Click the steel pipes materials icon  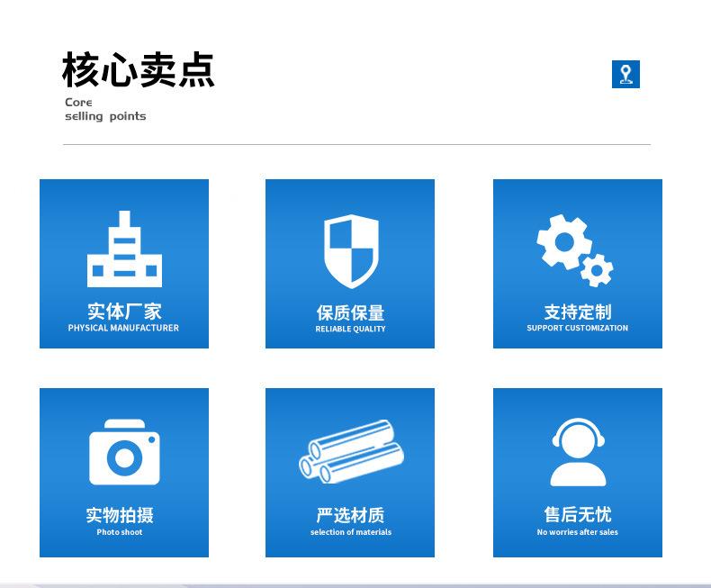coord(351,451)
